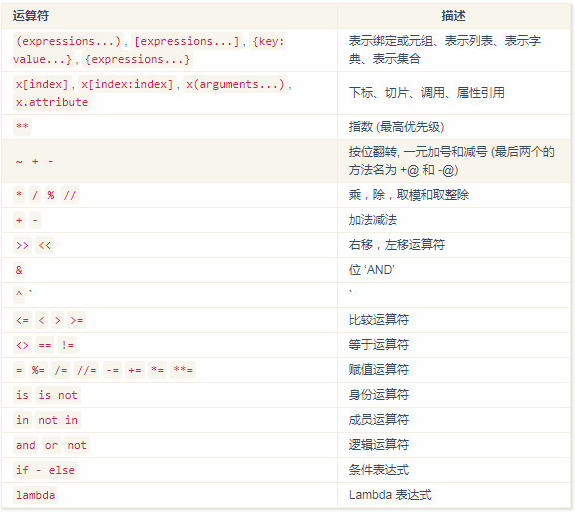Click the // floor division operator

[70, 195]
